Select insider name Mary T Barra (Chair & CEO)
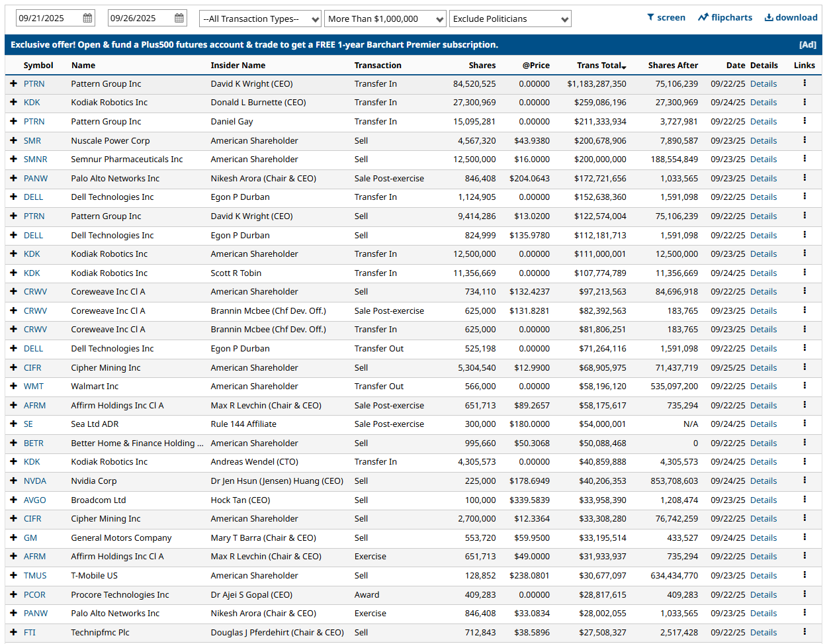 [263, 538]
